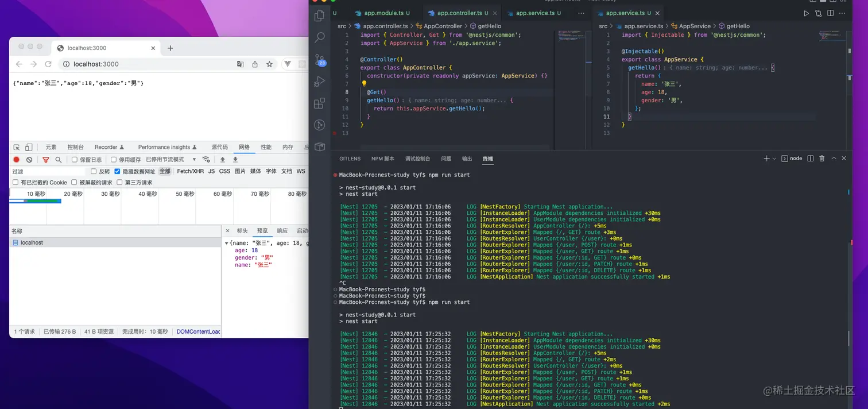Open more actions ellipsis in the left editor group
This screenshot has height=409, width=868.
581,13
